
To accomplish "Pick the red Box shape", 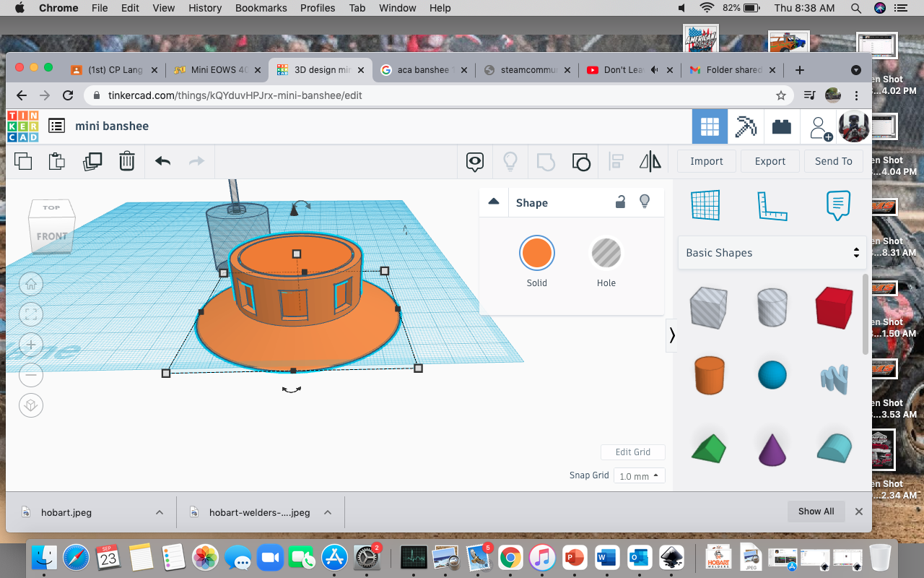I will [834, 308].
